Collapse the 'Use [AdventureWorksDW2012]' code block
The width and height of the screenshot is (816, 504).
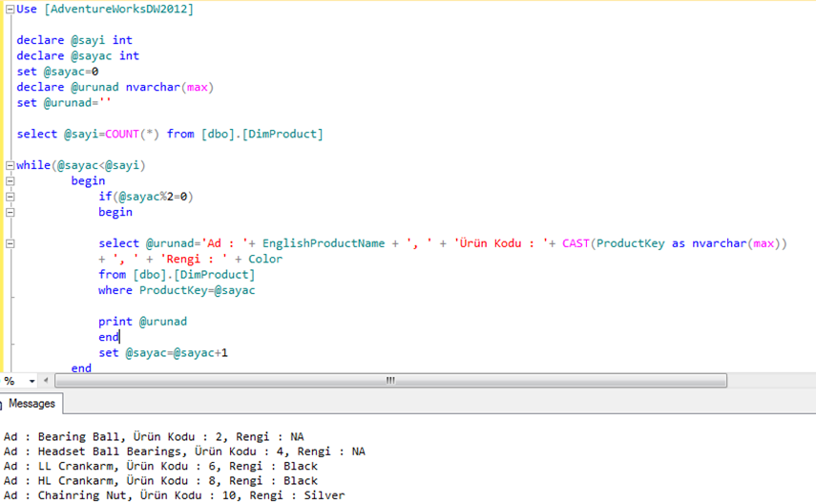(10, 10)
